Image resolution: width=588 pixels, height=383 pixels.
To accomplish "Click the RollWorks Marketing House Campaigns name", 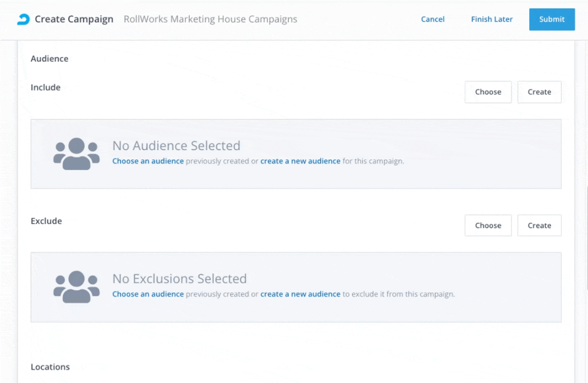I will pyautogui.click(x=210, y=19).
